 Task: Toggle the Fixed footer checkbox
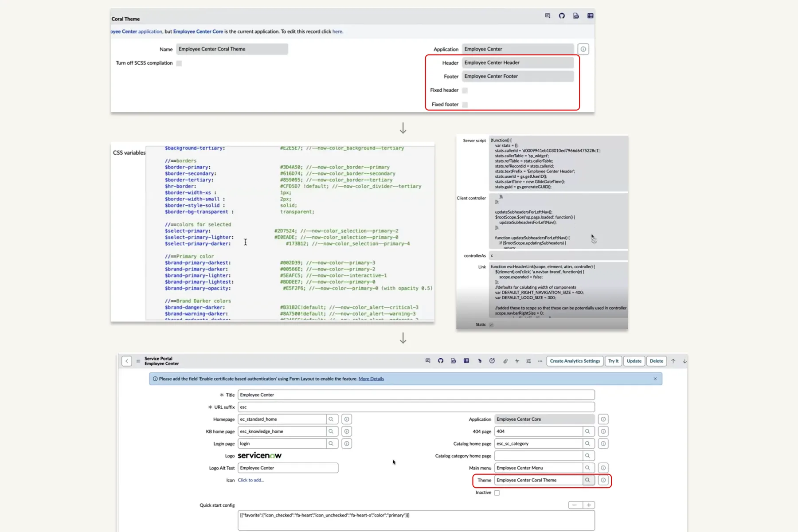[x=465, y=105]
